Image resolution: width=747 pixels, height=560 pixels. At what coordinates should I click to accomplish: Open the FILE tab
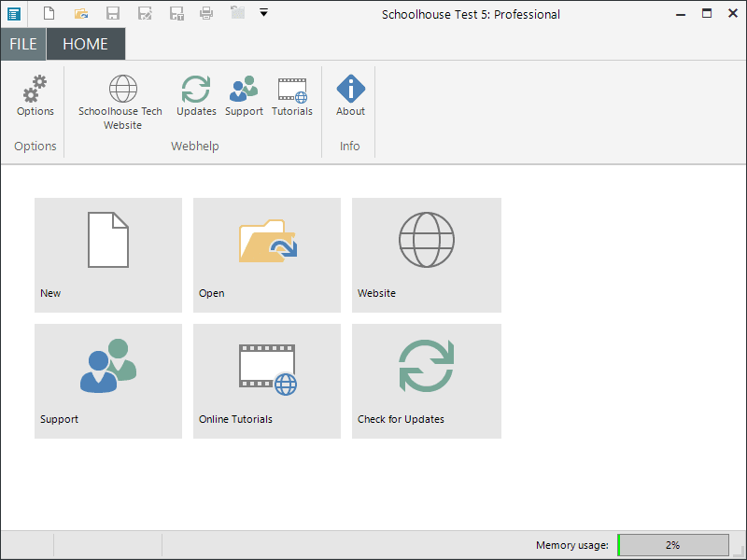click(x=23, y=44)
